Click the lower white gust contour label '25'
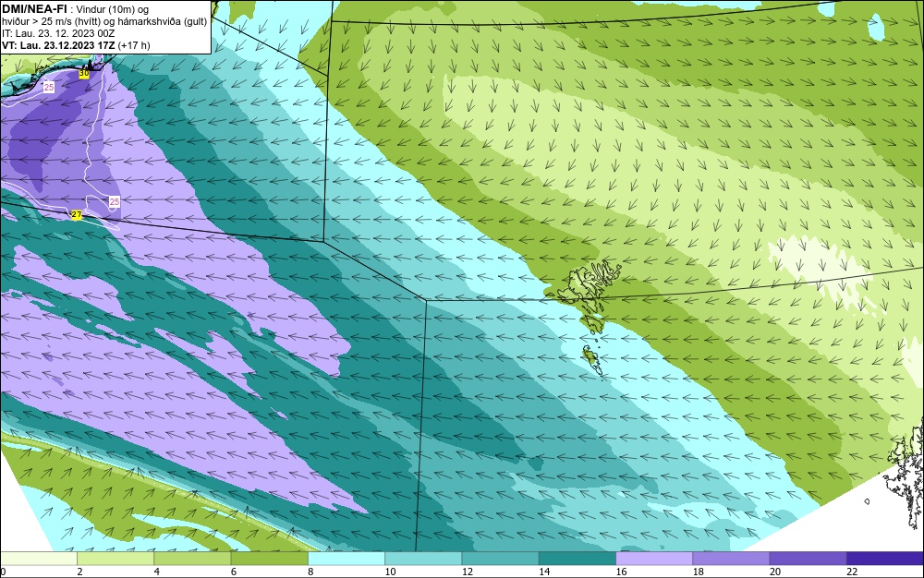This screenshot has height=578, width=924. (115, 202)
